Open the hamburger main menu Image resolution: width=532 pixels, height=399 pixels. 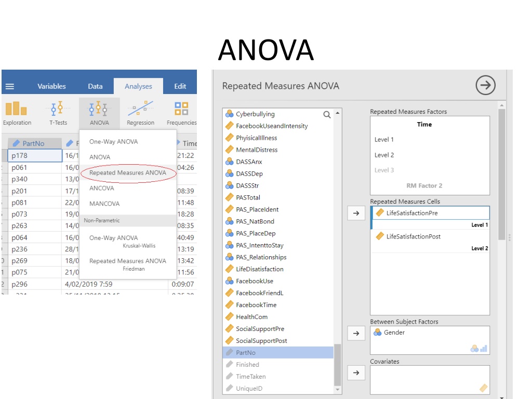pyautogui.click(x=10, y=86)
